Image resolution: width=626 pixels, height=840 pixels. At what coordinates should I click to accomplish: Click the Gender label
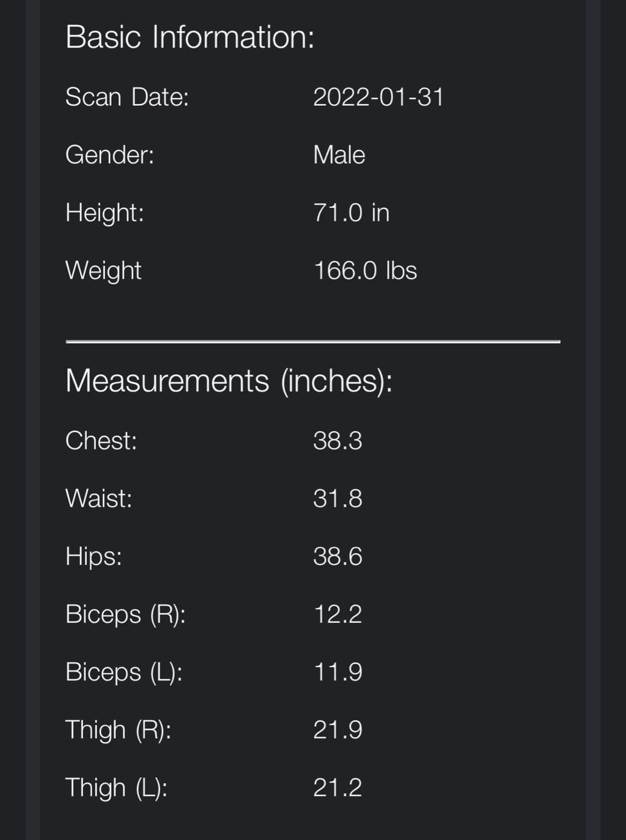110,155
